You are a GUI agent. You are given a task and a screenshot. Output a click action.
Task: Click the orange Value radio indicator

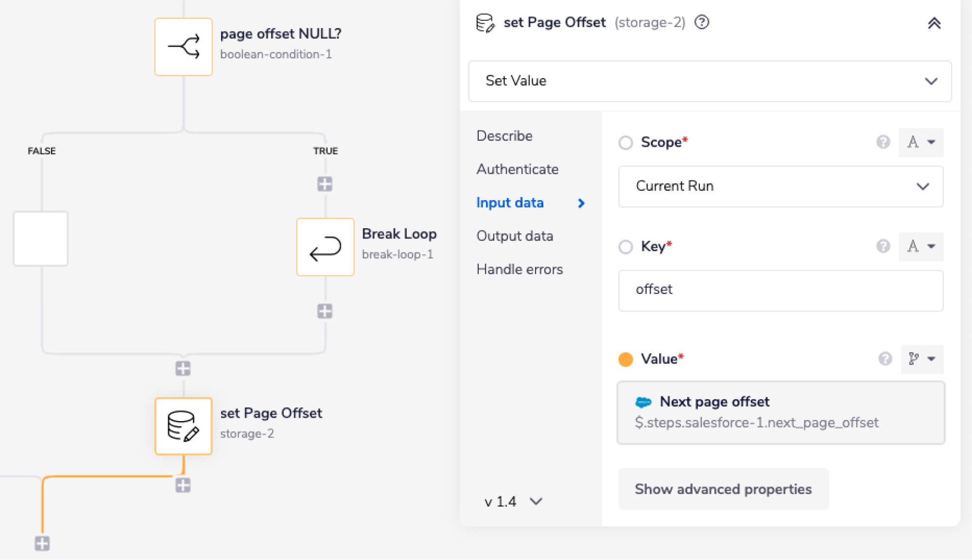tap(625, 359)
